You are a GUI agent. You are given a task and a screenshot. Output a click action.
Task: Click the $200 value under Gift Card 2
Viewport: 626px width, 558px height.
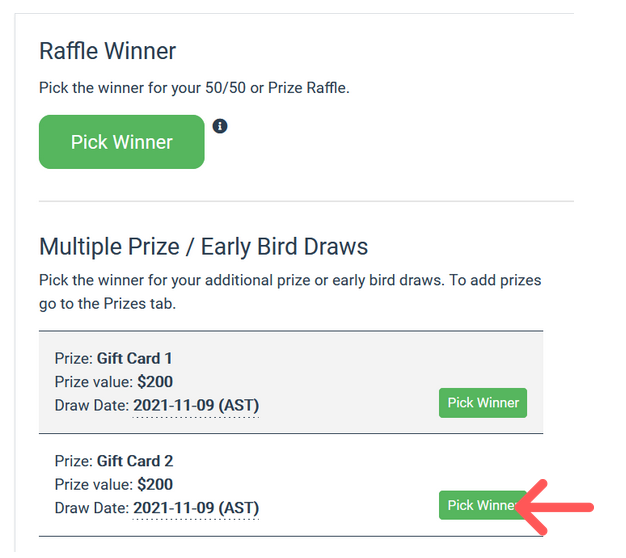(155, 485)
